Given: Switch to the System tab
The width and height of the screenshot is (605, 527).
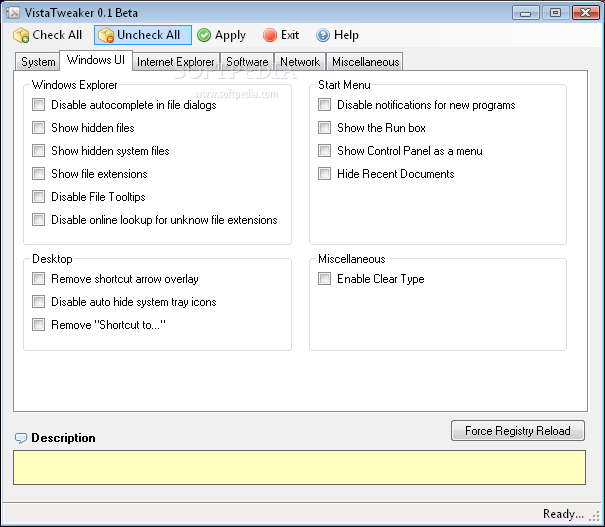Looking at the screenshot, I should [38, 62].
